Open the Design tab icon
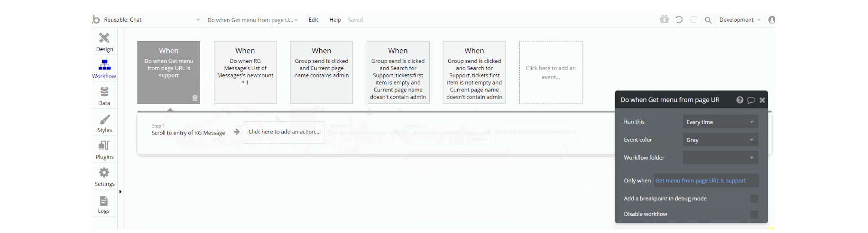Viewport: 868px width, 233px height. (104, 38)
